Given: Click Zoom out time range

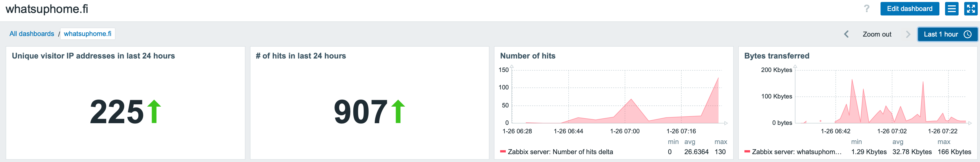Looking at the screenshot, I should click(877, 34).
